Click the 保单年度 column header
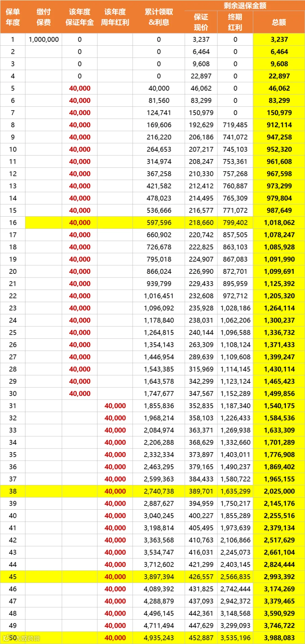The image size is (305, 644). coord(13,17)
